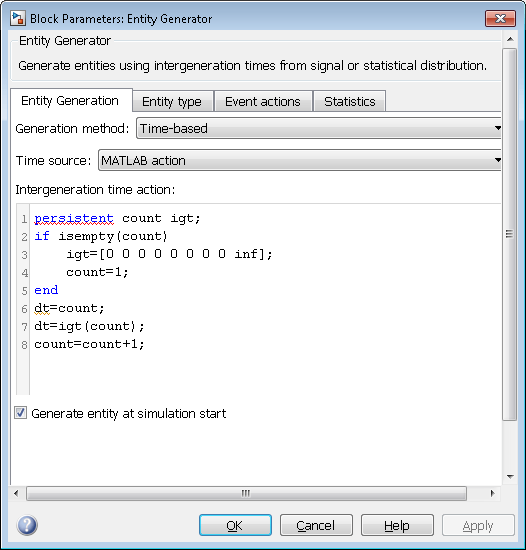Click the code line 'dt=count;'
Viewport: 526px width, 550px height.
69,308
